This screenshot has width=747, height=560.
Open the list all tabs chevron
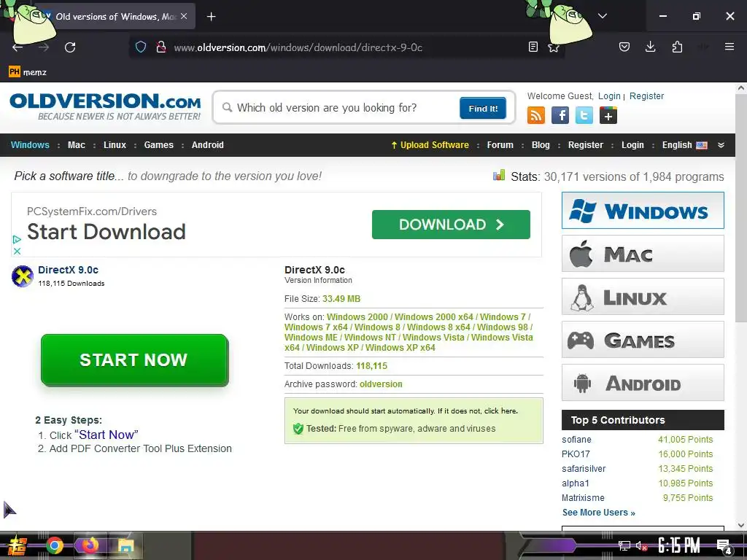602,16
